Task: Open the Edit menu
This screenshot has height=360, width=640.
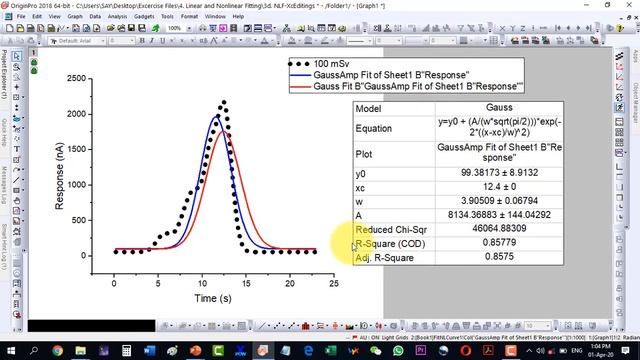Action: 37,17
